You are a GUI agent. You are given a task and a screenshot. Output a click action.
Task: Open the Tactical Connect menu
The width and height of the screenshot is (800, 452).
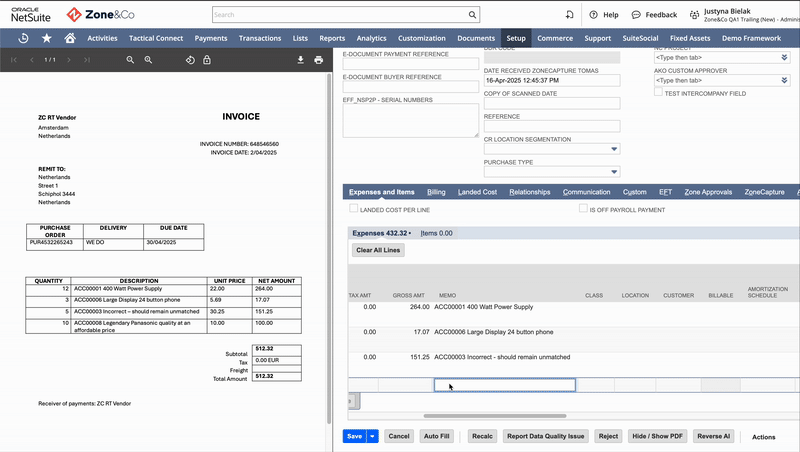(x=156, y=38)
